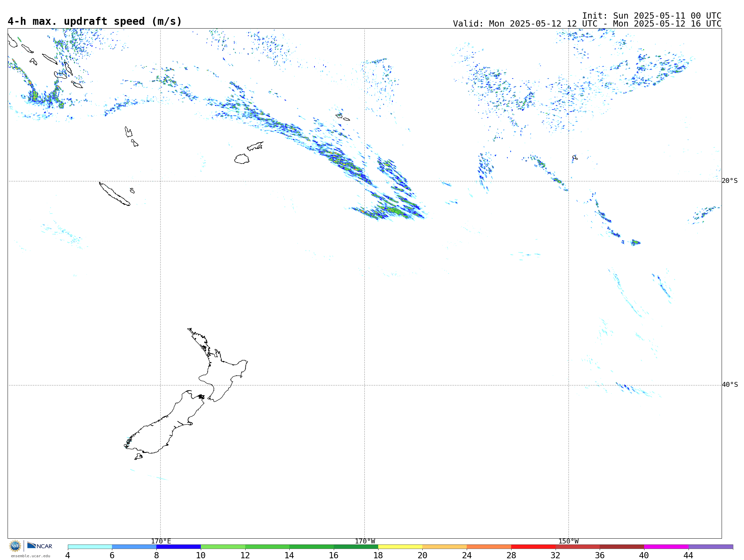Click the colorbar tick label 44
The height and width of the screenshot is (560, 744).
[689, 556]
